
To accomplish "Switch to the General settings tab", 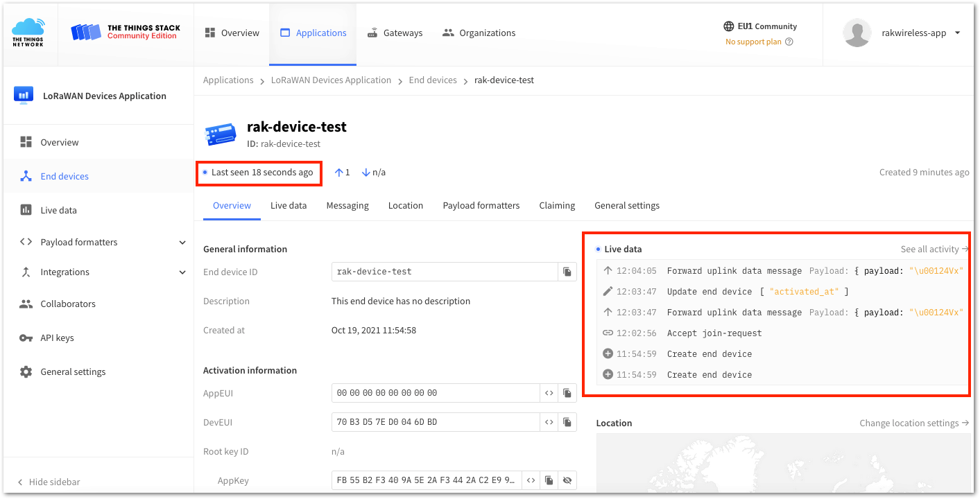I will [x=627, y=206].
